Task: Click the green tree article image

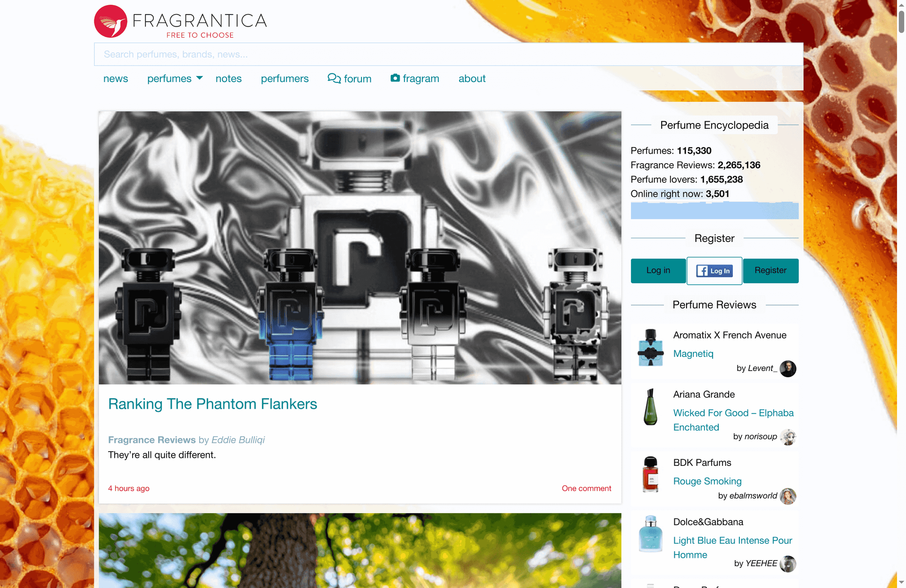Action: (360, 550)
